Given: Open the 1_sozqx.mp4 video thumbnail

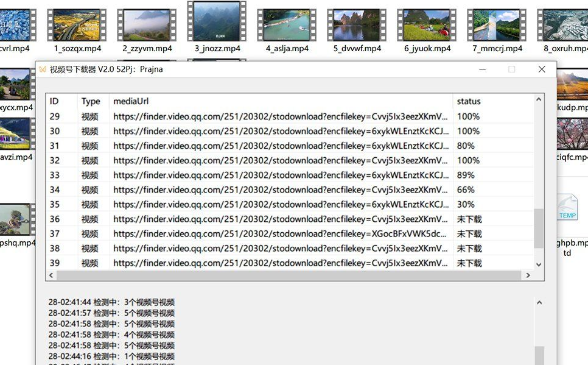Looking at the screenshot, I should pyautogui.click(x=77, y=23).
